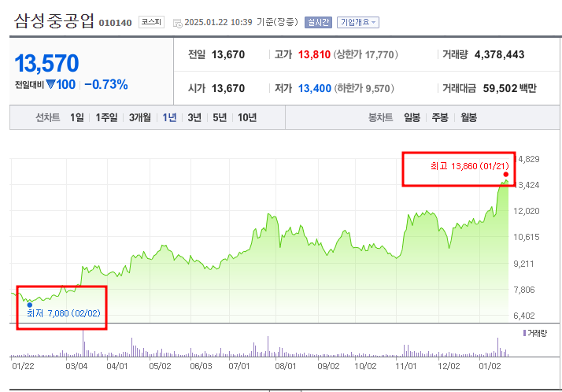Click the 03/04 date axis label
This screenshot has height=392, width=562.
[76, 366]
